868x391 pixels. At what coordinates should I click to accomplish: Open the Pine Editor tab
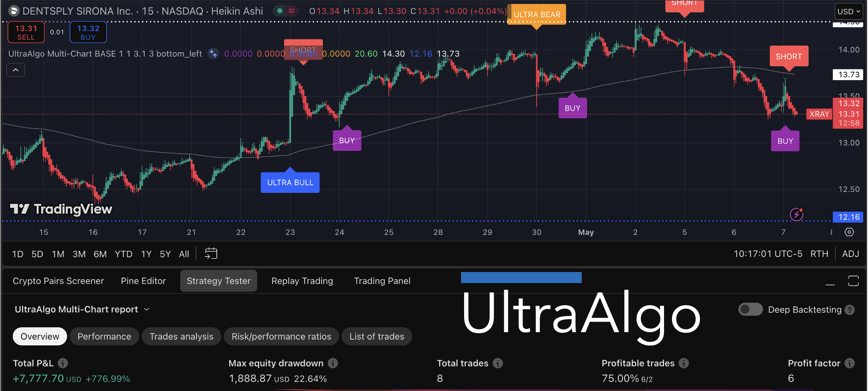click(x=143, y=281)
